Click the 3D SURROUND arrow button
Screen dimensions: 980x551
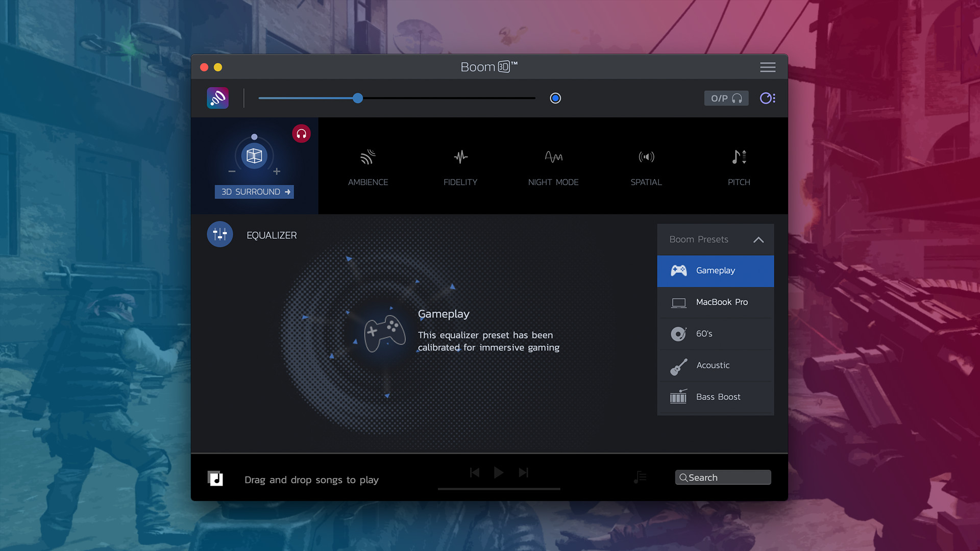click(254, 192)
